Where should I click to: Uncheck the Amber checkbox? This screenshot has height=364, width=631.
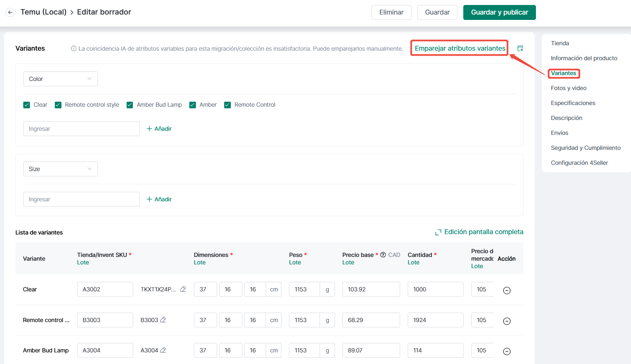tap(193, 105)
